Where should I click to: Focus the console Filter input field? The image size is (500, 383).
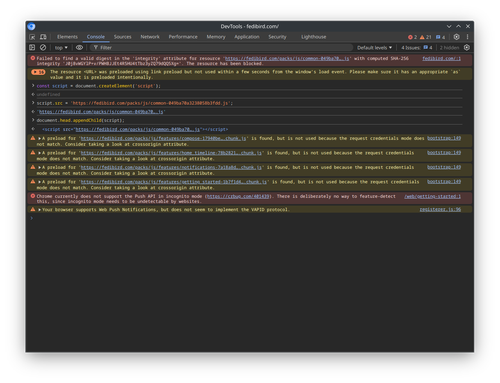(x=222, y=48)
